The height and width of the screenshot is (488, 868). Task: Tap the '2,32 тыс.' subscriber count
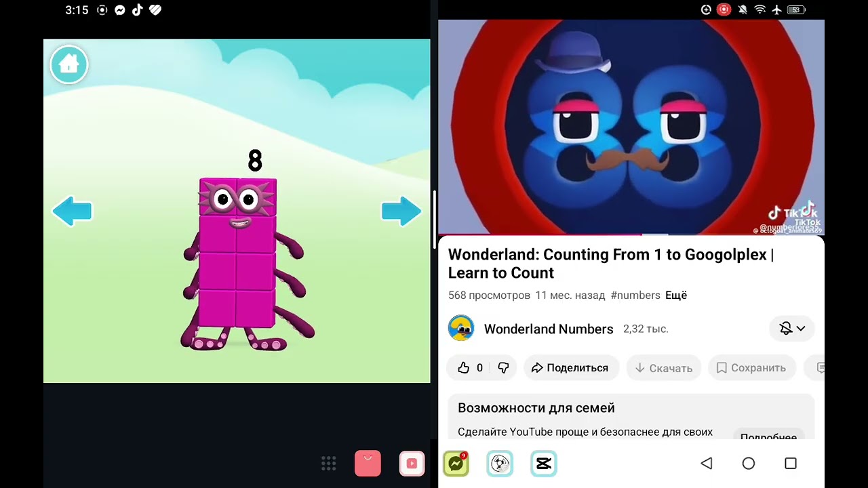pos(646,329)
